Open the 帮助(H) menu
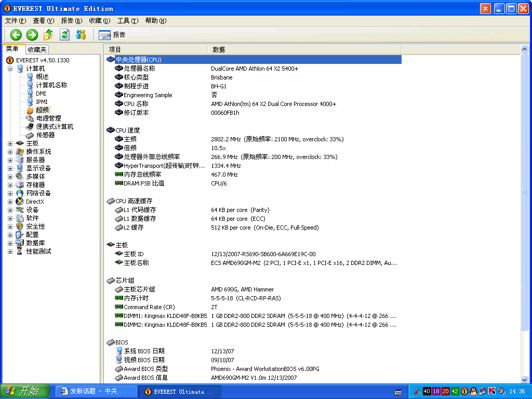Image resolution: width=532 pixels, height=399 pixels. click(x=156, y=21)
